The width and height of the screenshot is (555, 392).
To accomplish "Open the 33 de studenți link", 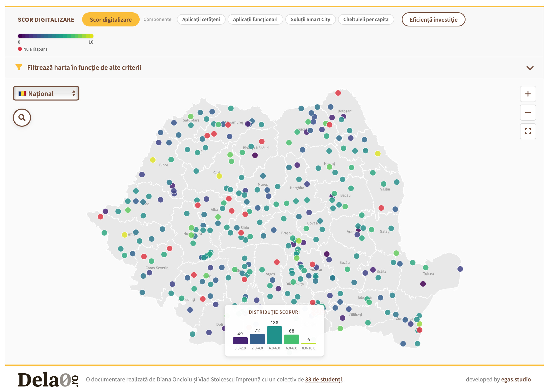I will coord(323,379).
